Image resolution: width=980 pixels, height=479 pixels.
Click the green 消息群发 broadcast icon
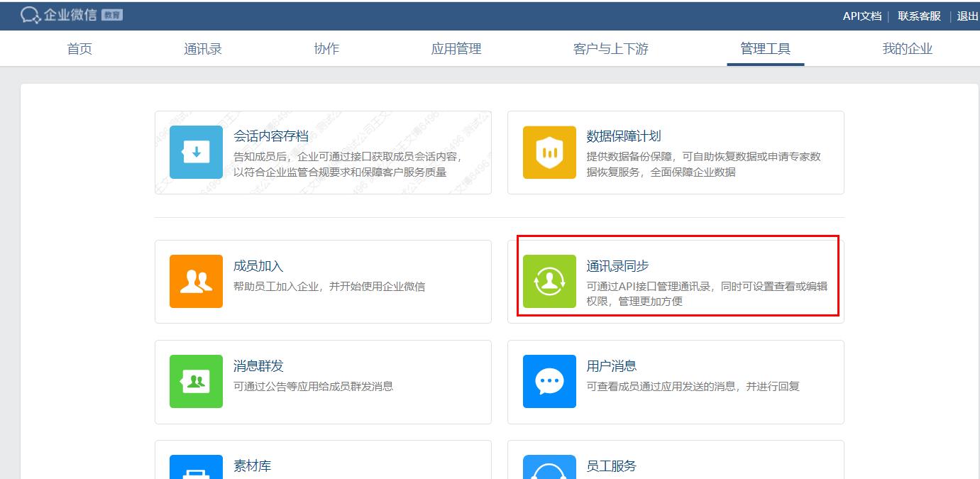196,381
